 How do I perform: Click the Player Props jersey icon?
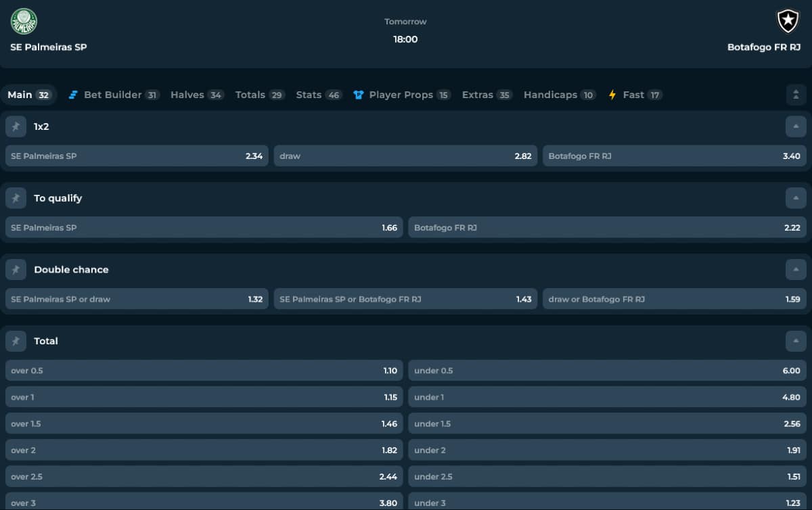(359, 95)
